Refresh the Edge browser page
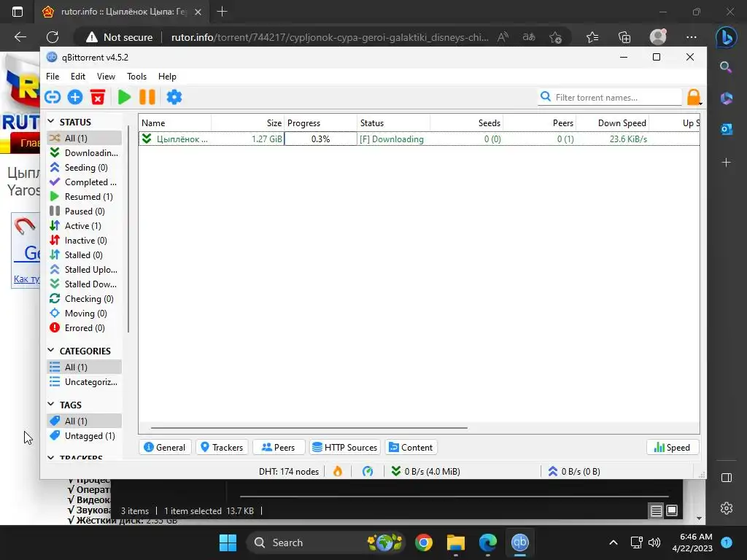Viewport: 747px width, 560px height. pos(53,37)
